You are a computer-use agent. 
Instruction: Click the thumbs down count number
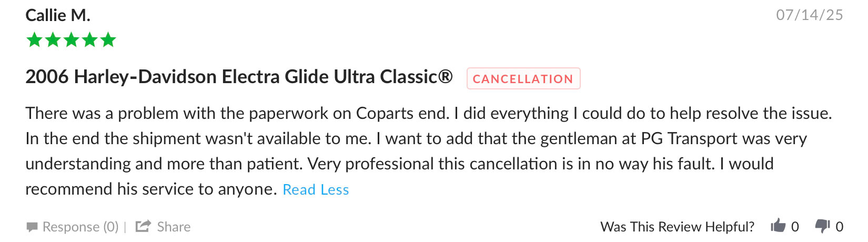click(x=840, y=227)
